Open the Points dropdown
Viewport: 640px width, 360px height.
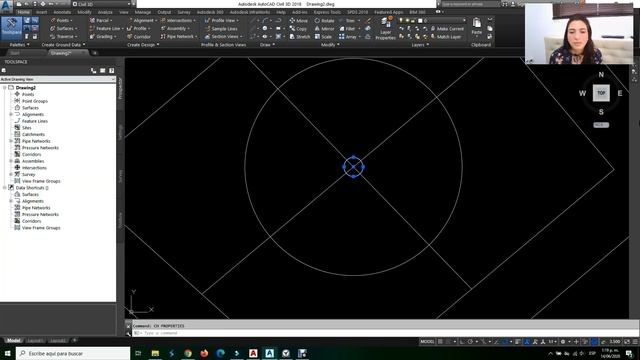(62, 20)
